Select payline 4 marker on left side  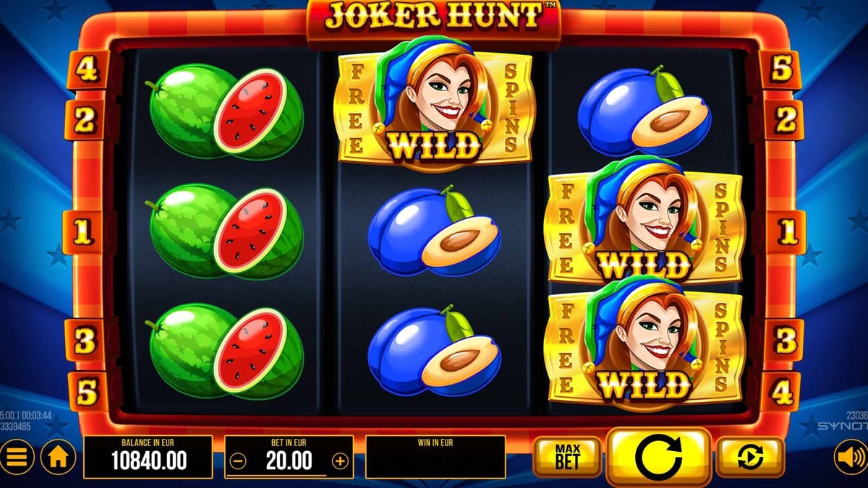pyautogui.click(x=88, y=71)
